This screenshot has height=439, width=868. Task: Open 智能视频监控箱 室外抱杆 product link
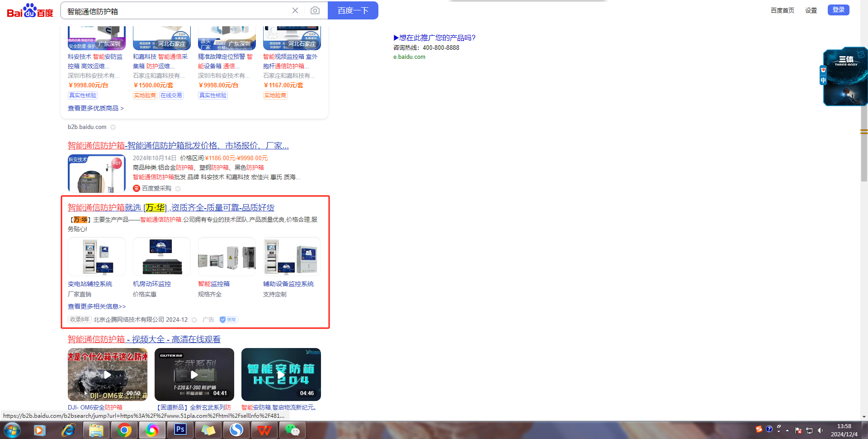pos(290,61)
